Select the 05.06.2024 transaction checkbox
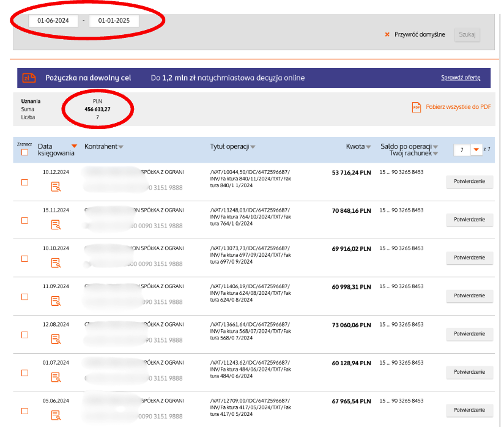 tap(24, 411)
